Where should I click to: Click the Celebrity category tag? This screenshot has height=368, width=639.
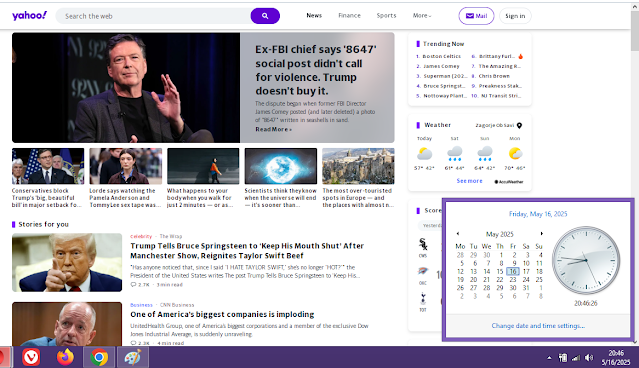tap(141, 236)
